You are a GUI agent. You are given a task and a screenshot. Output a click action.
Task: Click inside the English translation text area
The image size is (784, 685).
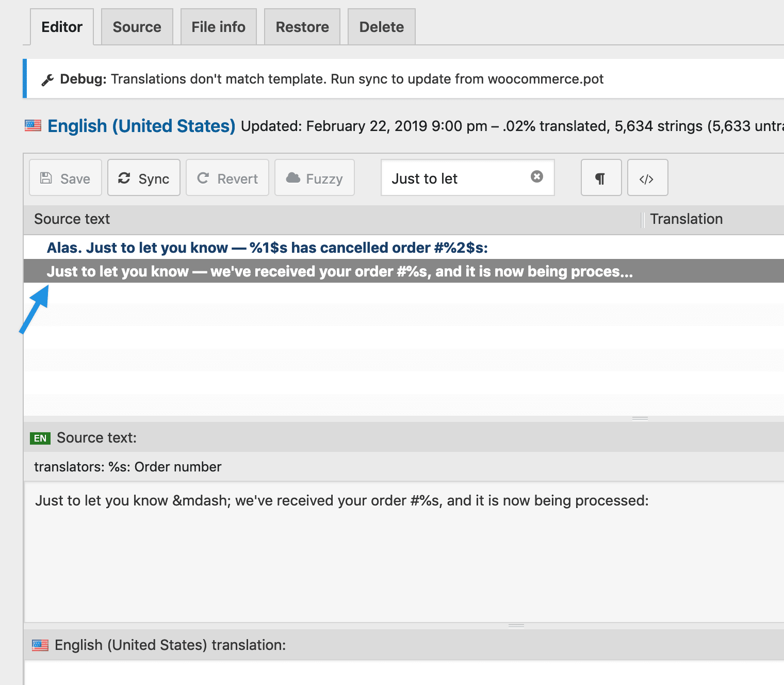point(402,673)
